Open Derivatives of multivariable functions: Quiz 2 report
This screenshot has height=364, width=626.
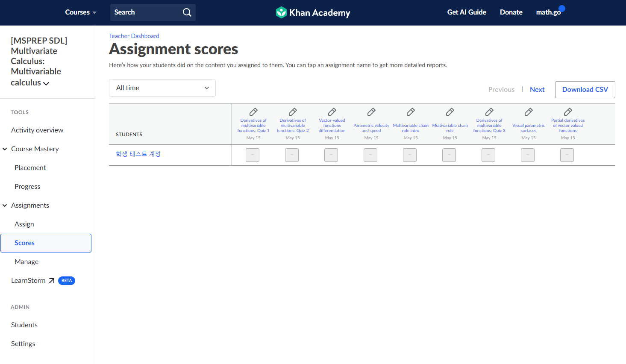point(293,126)
